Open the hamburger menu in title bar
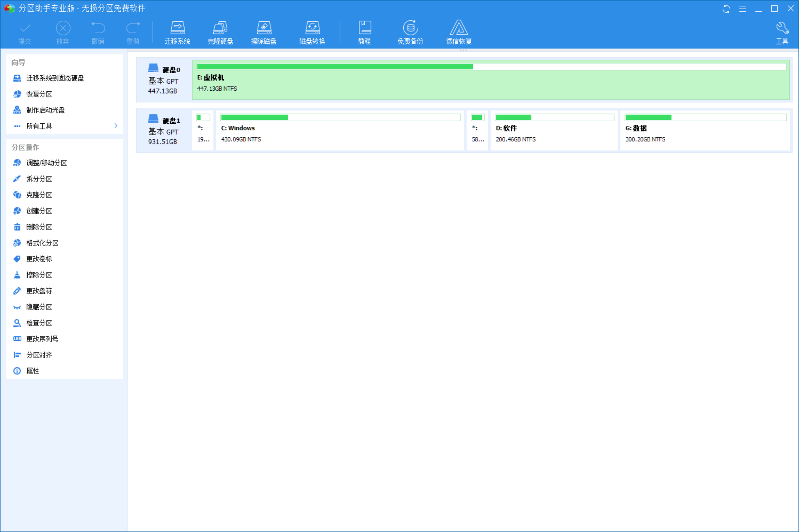Image resolution: width=799 pixels, height=532 pixels. [x=742, y=9]
